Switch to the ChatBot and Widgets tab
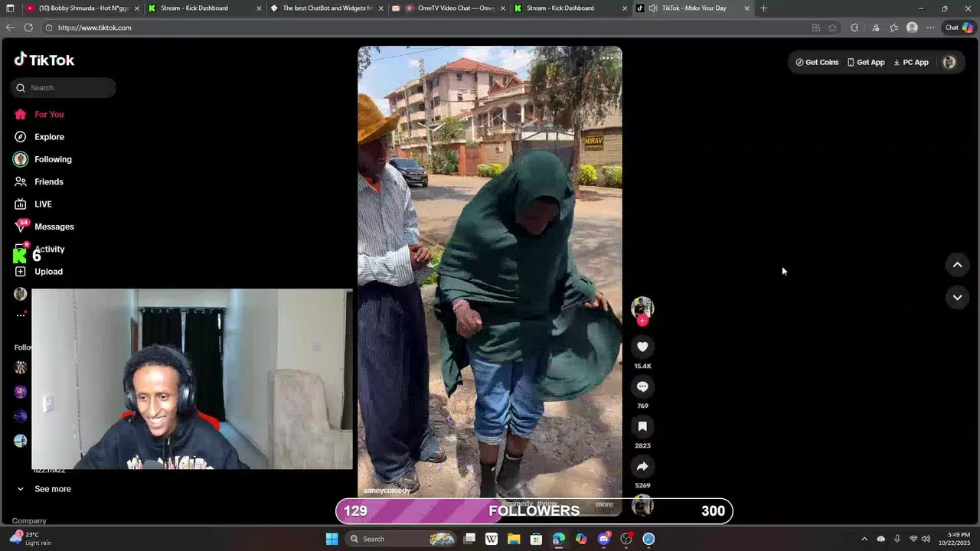 [327, 8]
